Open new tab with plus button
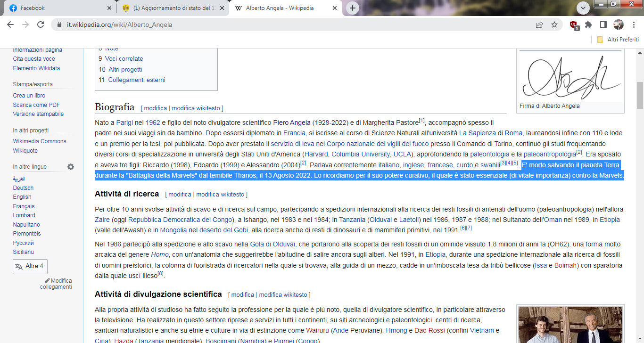644x343 pixels. coord(352,8)
